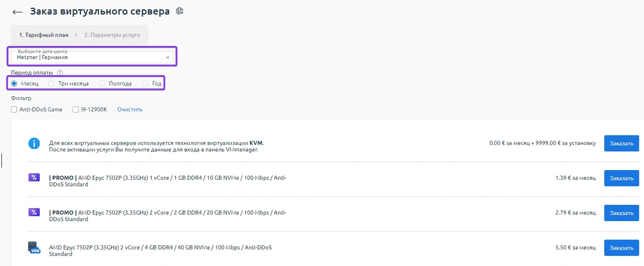This screenshot has width=644, height=266.
Task: Click the back arrow icon
Action: [x=17, y=12]
